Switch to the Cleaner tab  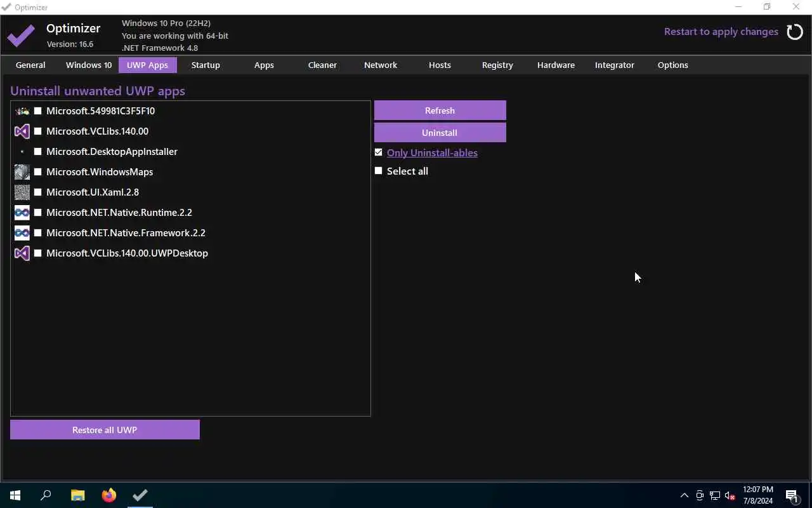(x=322, y=65)
